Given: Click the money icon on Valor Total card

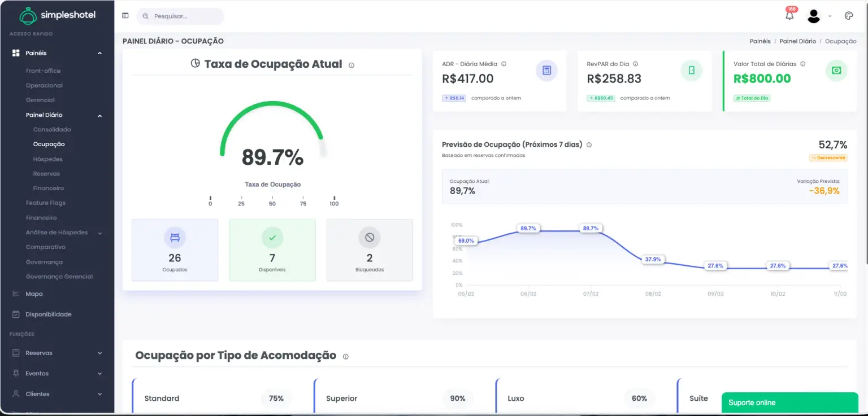Looking at the screenshot, I should tap(836, 71).
